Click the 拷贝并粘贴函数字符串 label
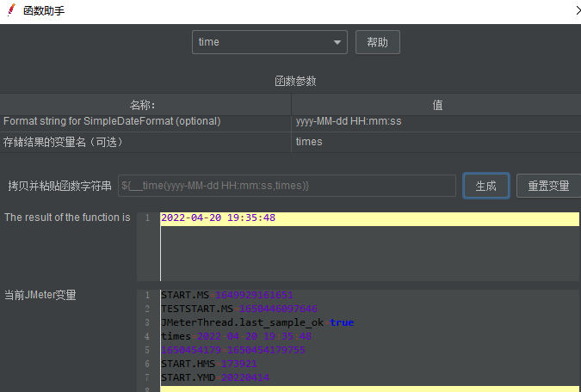Viewport: 581px width, 392px height. tap(59, 186)
